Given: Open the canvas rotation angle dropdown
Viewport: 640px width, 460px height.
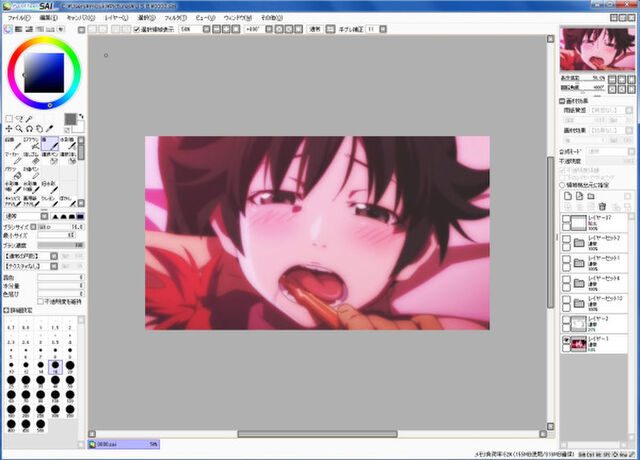Looking at the screenshot, I should [258, 29].
